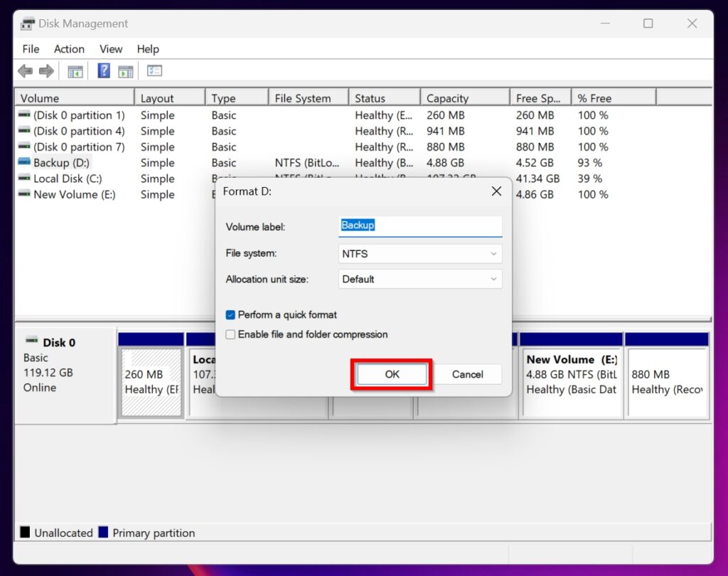Click the OK button to format
Image resolution: width=728 pixels, height=576 pixels.
pos(390,374)
